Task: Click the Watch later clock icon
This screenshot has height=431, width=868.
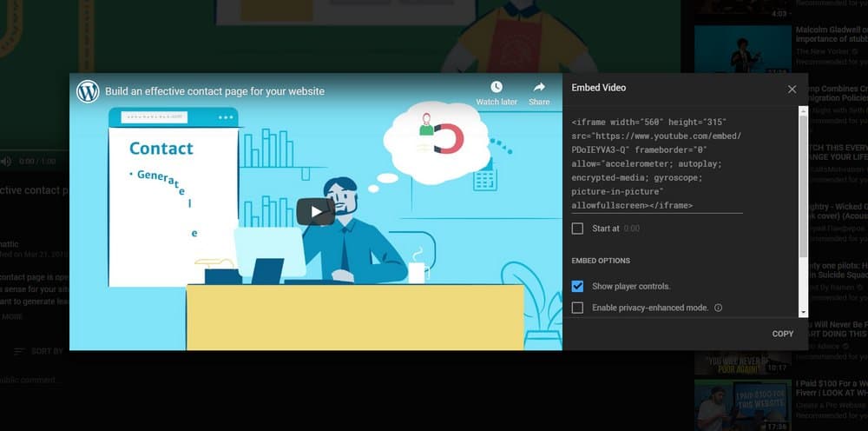Action: (496, 87)
